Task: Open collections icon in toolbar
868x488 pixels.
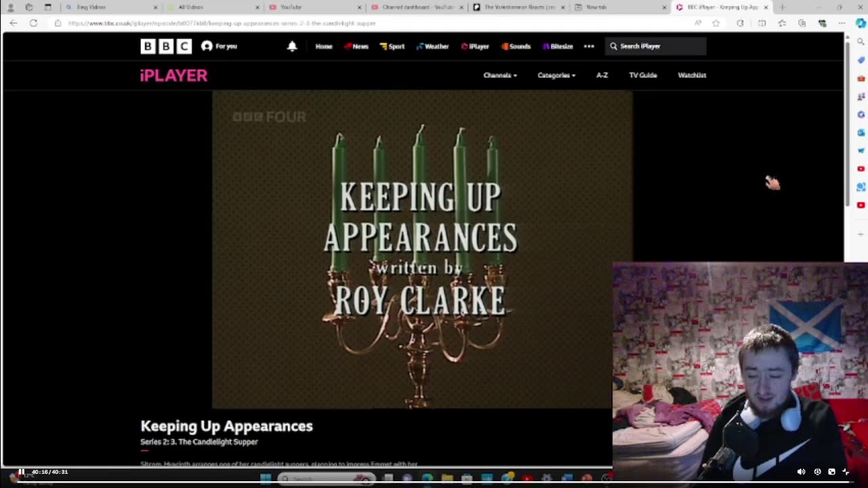Action: pos(802,23)
